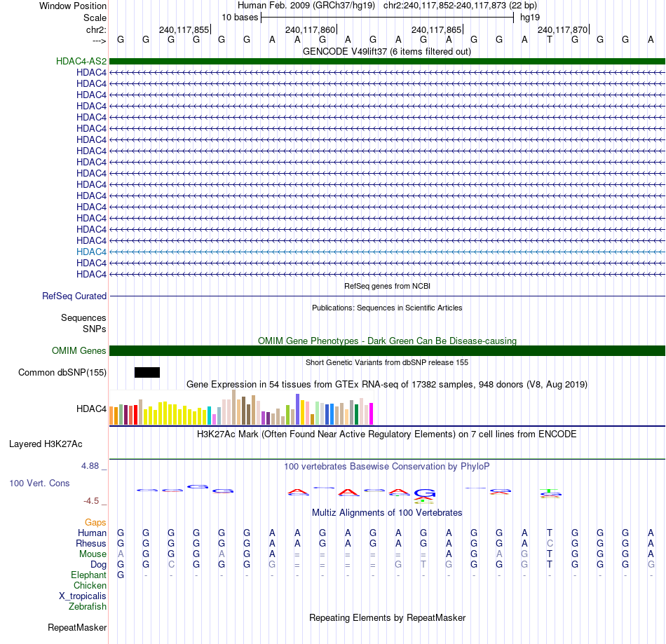
Task: Open the 100 Vert. Cons label
Action: click(39, 483)
